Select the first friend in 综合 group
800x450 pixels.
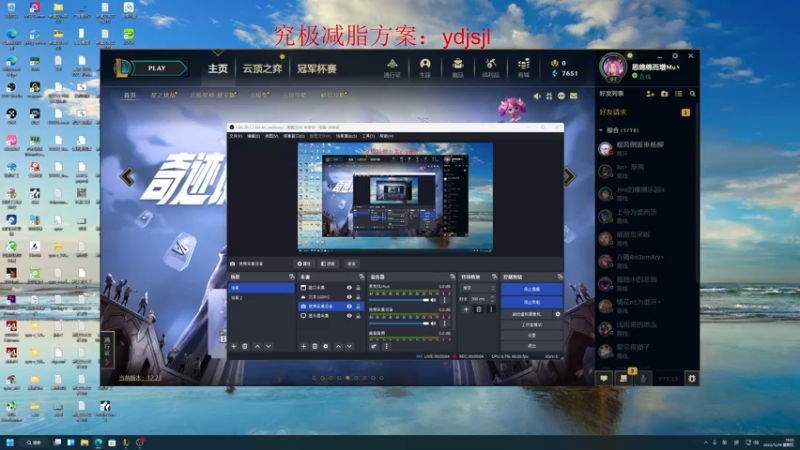coord(645,148)
